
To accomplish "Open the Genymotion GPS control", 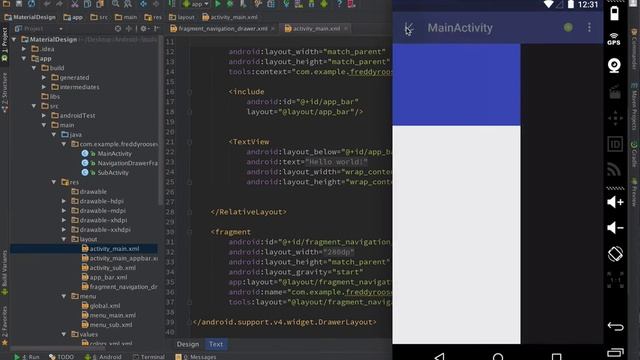I will point(614,39).
